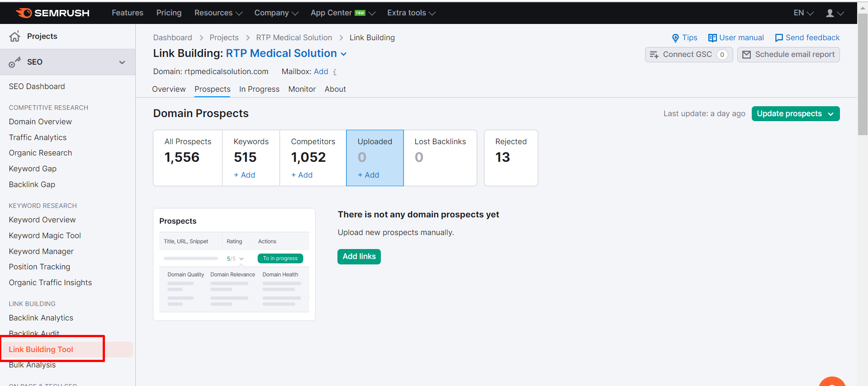
Task: Open Bulk Analysis in sidebar
Action: click(x=32, y=365)
